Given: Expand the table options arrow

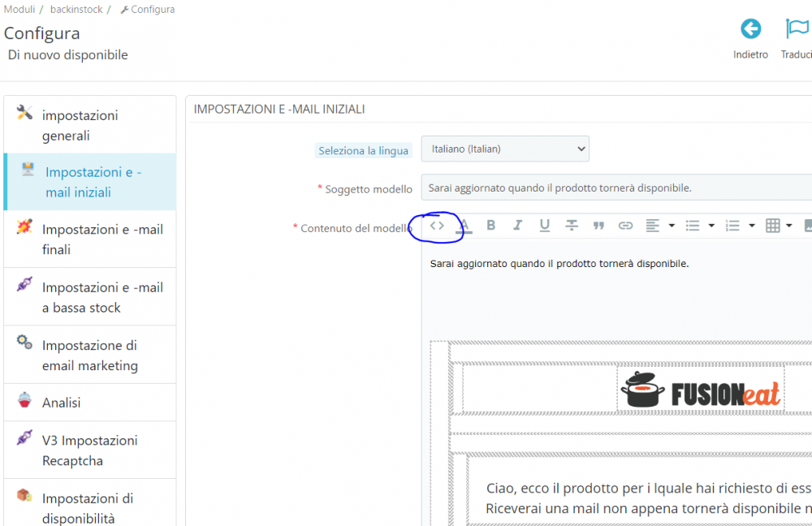Looking at the screenshot, I should [x=789, y=226].
